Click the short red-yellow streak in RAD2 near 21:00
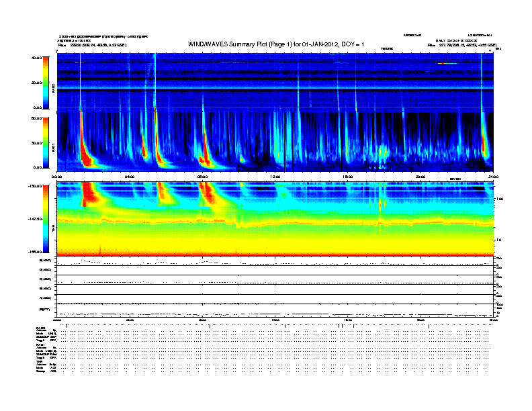The image size is (532, 411). 447,63
